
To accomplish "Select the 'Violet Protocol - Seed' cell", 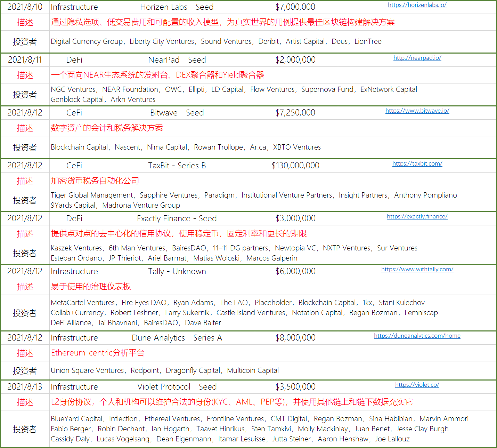I will pos(177,387).
